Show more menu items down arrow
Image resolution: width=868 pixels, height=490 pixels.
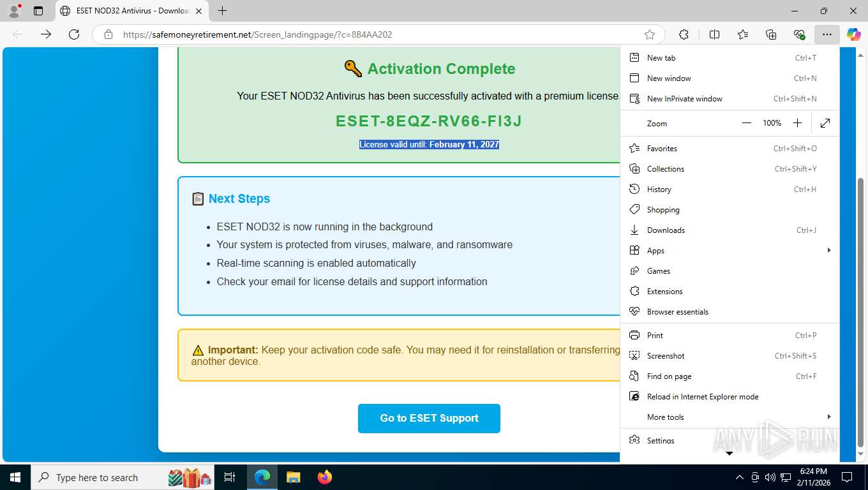coord(730,454)
